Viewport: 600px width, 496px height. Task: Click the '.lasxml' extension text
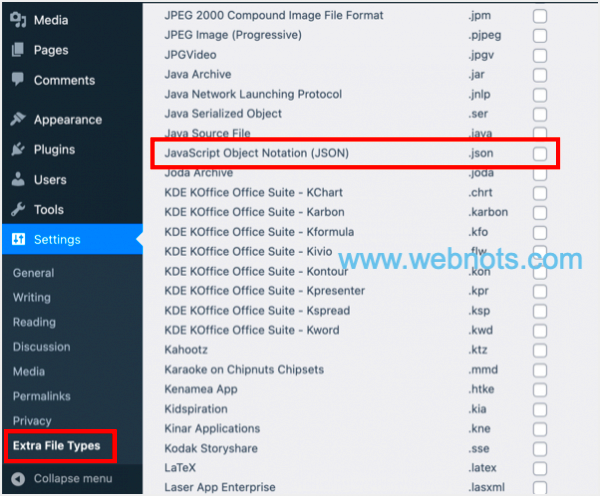[487, 487]
